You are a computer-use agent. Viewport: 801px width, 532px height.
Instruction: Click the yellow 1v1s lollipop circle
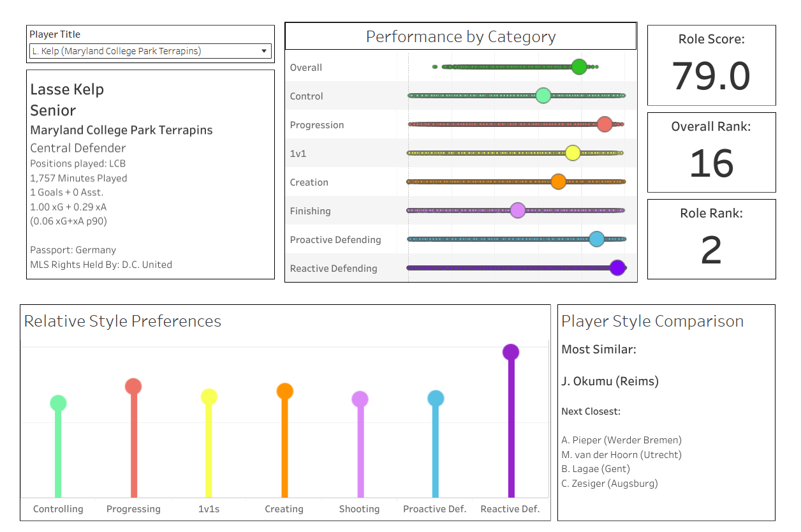pyautogui.click(x=209, y=397)
